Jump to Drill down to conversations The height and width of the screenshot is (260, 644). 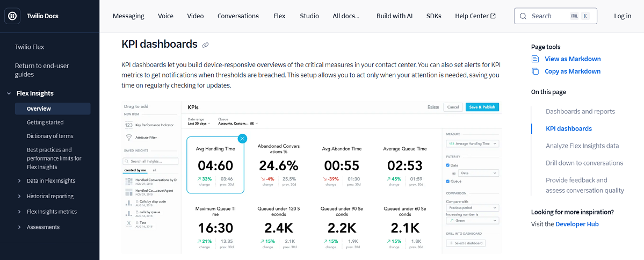click(584, 163)
